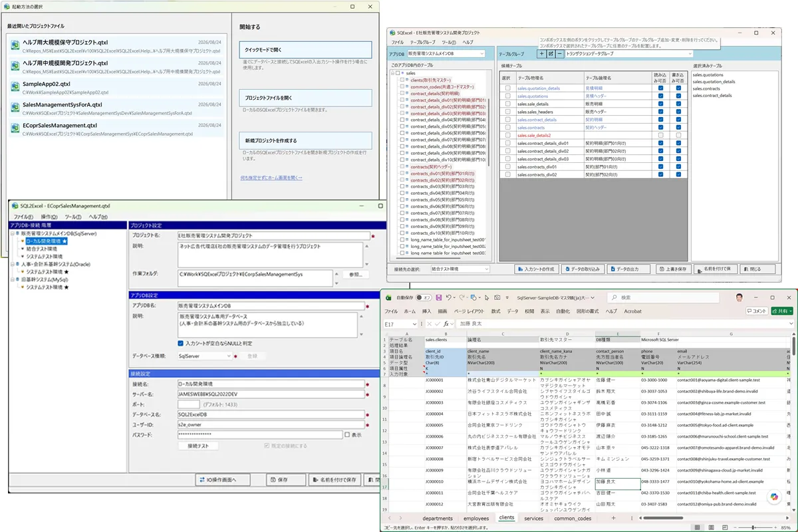Screen dimensions: 798x532
Task: Click the delete table group minus button
Action: point(560,54)
